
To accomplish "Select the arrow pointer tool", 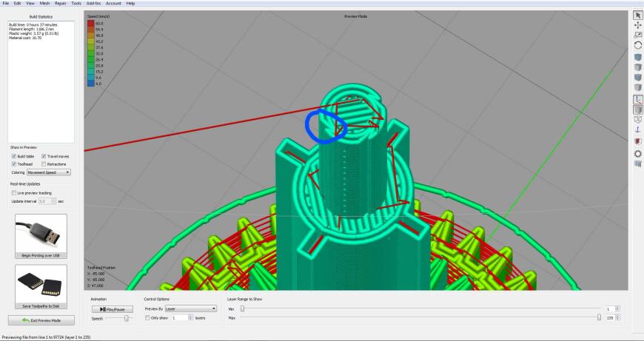I will pos(637,16).
